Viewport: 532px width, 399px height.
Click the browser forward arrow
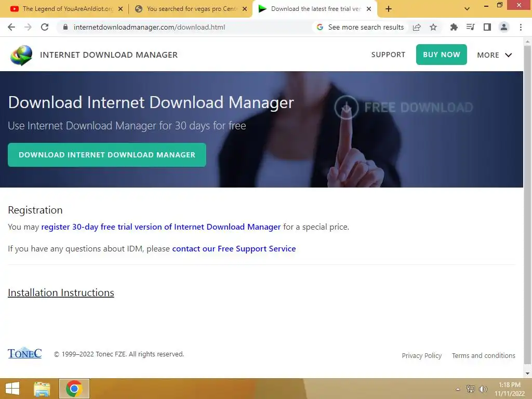pos(28,27)
